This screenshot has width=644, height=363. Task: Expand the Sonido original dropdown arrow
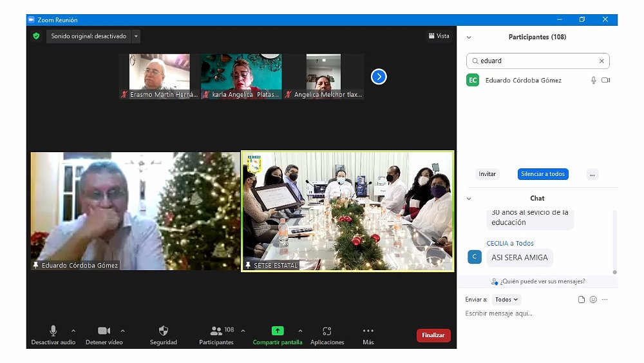(x=136, y=36)
